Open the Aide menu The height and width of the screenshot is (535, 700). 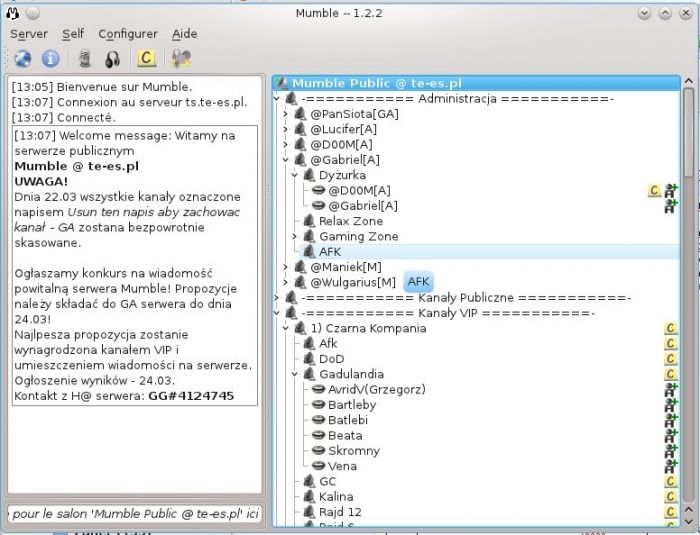point(184,34)
